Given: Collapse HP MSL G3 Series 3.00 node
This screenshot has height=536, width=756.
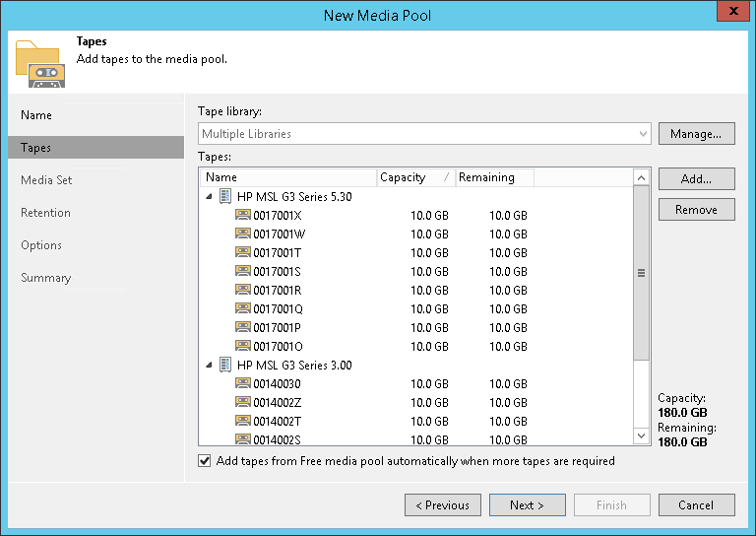Looking at the screenshot, I should coord(209,365).
